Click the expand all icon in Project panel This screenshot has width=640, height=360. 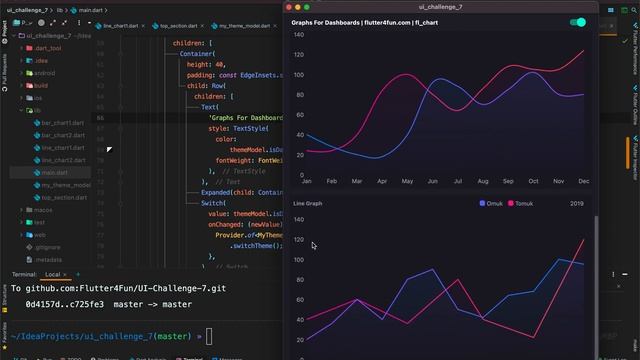[53, 23]
